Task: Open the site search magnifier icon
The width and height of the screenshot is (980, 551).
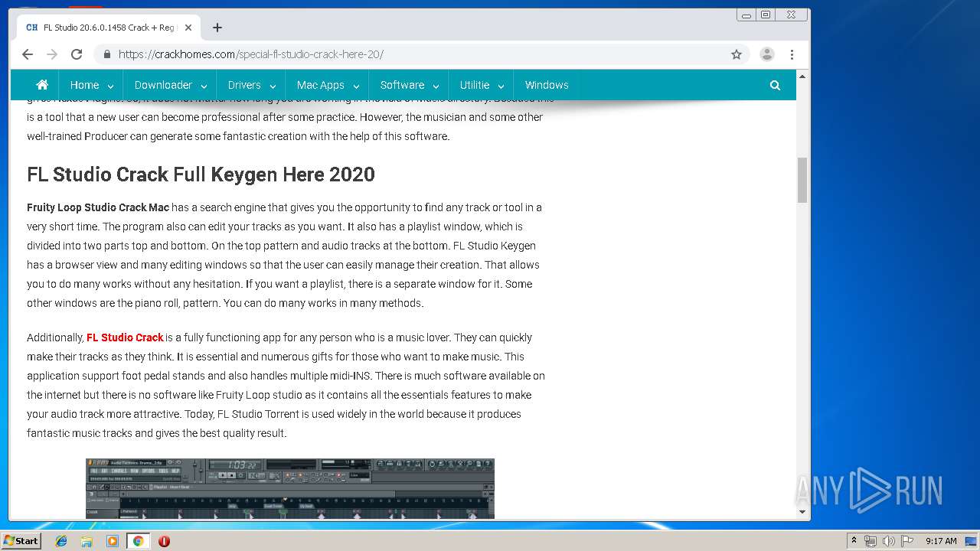Action: click(775, 86)
